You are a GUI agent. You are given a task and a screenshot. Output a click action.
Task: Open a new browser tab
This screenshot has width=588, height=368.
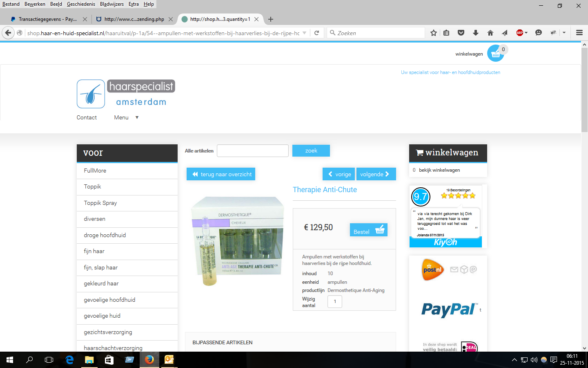[x=271, y=19]
